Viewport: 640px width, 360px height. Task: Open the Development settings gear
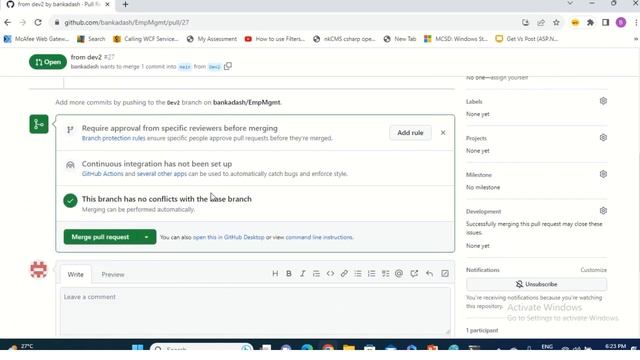click(x=603, y=211)
